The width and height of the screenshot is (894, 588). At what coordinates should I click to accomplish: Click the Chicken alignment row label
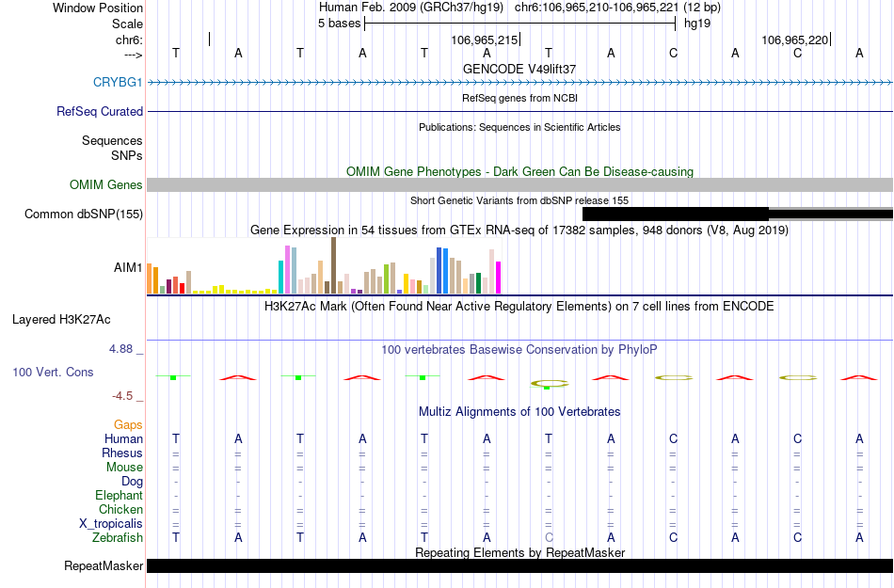coord(120,509)
